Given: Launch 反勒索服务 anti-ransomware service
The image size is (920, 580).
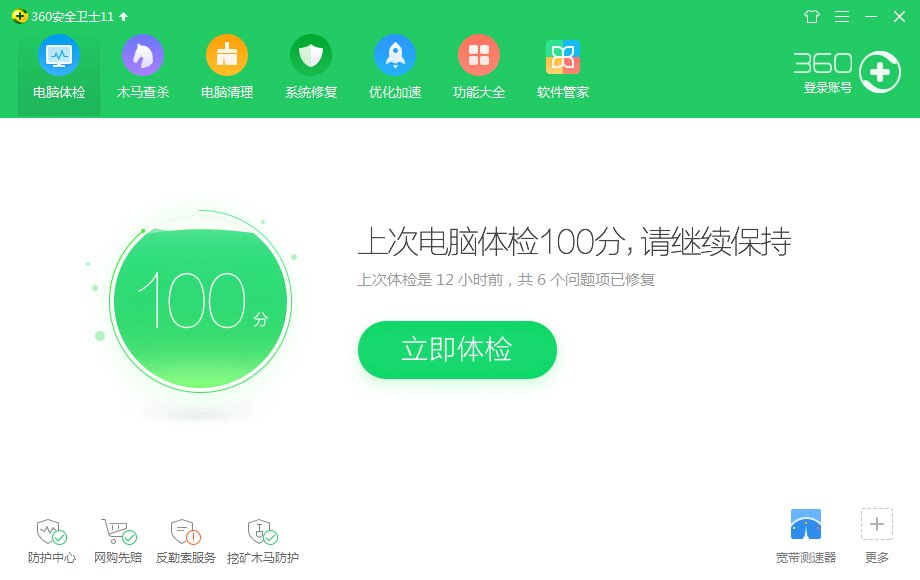Looking at the screenshot, I should click(185, 535).
